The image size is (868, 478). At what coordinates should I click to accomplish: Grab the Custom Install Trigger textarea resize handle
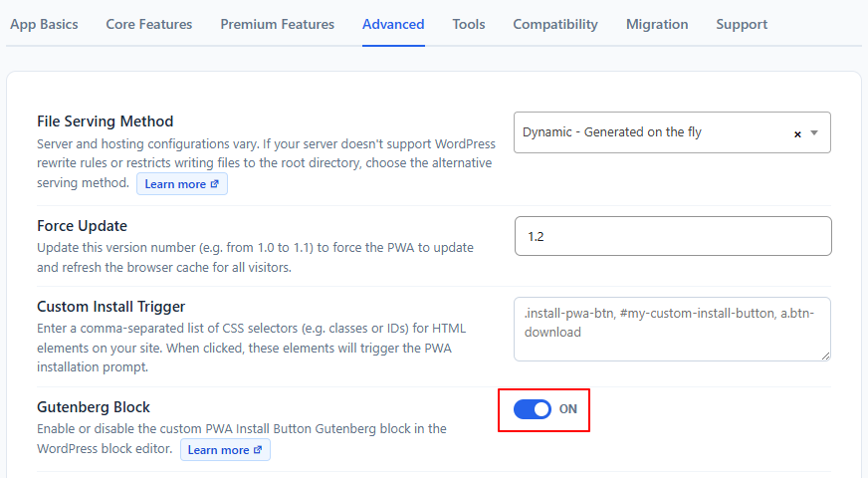(825, 356)
